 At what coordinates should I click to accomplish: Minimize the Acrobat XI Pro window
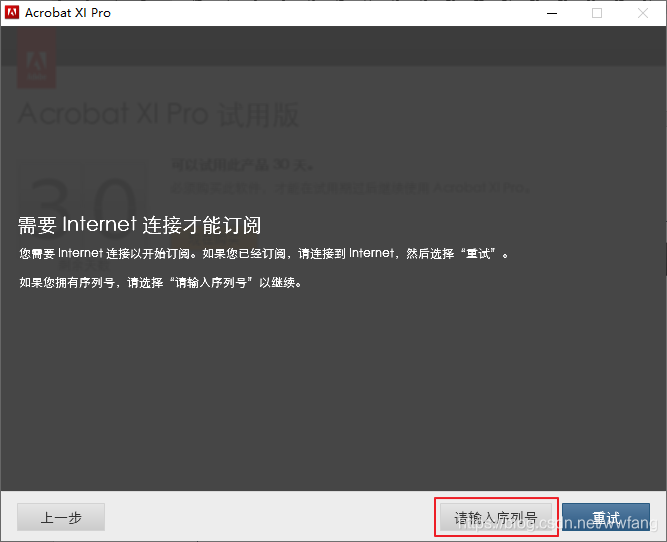coord(552,13)
